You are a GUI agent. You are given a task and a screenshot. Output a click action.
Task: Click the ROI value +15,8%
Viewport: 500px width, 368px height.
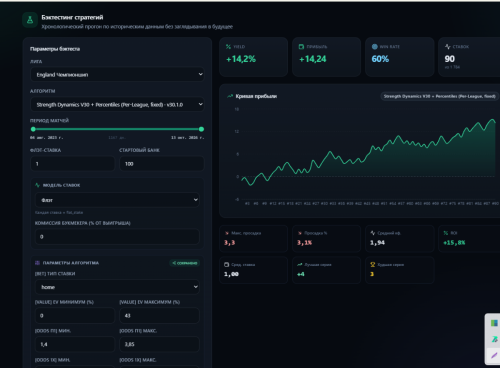454,243
